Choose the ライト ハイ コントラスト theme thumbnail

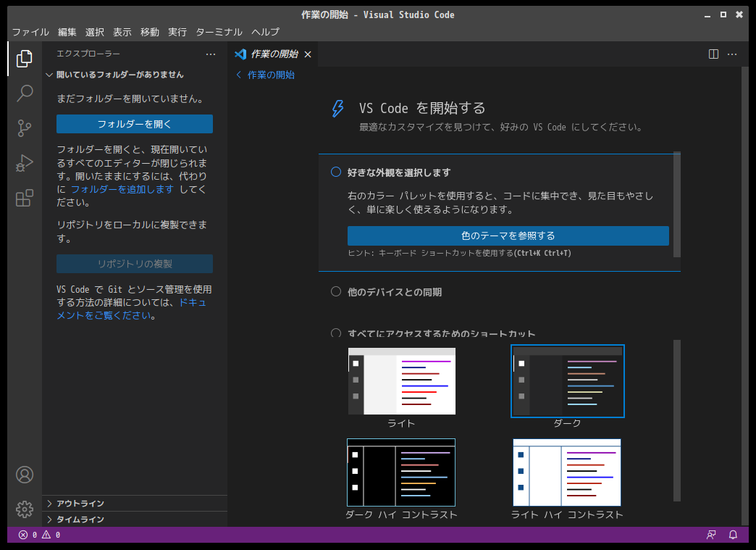pyautogui.click(x=567, y=472)
